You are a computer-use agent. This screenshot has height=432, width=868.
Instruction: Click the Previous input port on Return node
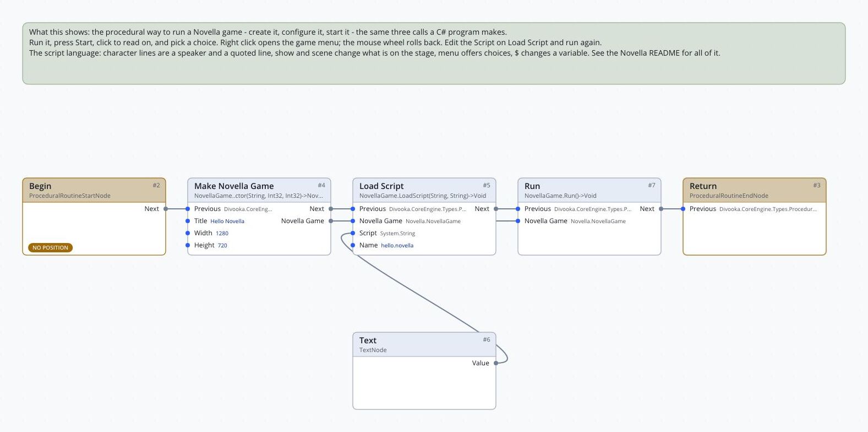click(683, 209)
